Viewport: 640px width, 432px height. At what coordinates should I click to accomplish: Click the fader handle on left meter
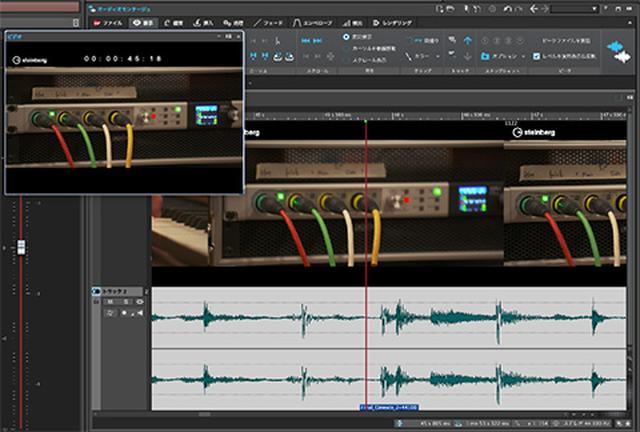click(21, 247)
